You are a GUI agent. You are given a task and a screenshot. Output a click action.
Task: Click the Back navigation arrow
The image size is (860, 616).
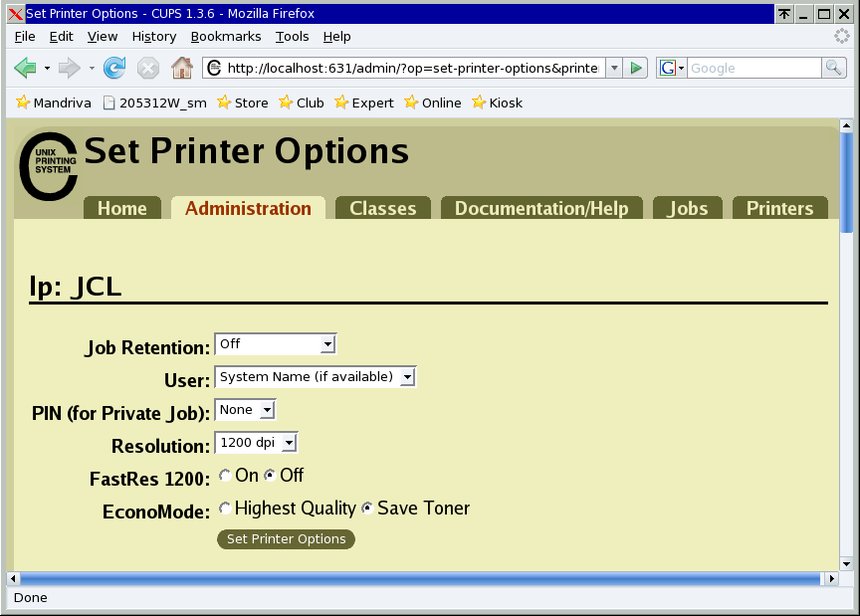pyautogui.click(x=25, y=68)
